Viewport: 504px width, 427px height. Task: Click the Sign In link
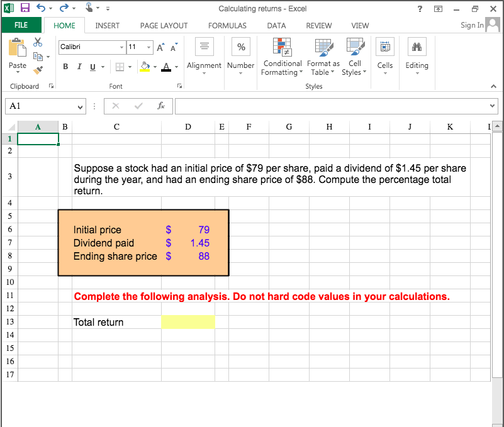coord(472,25)
